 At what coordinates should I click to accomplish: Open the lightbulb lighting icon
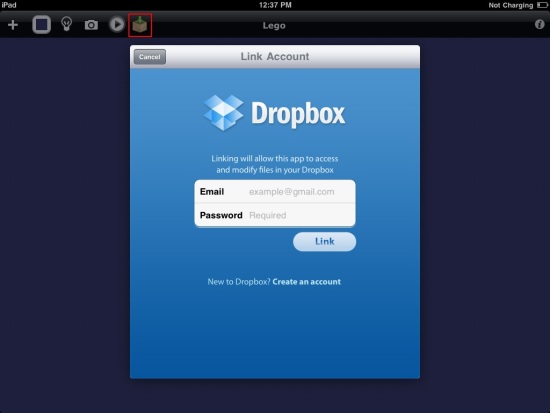pos(67,24)
